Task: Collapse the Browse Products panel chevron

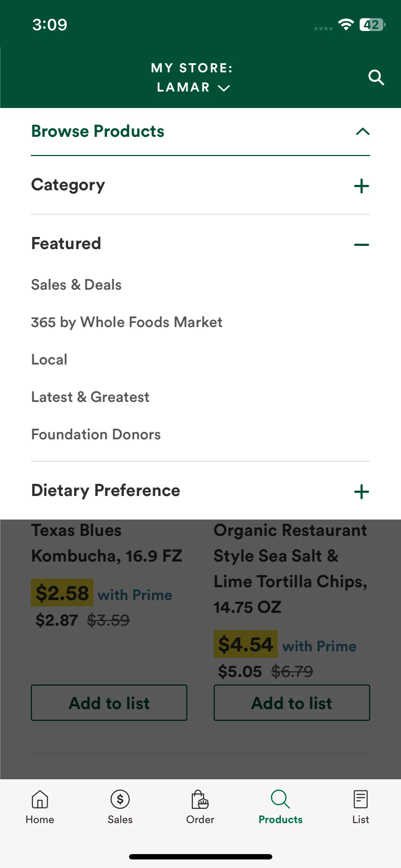Action: click(363, 131)
